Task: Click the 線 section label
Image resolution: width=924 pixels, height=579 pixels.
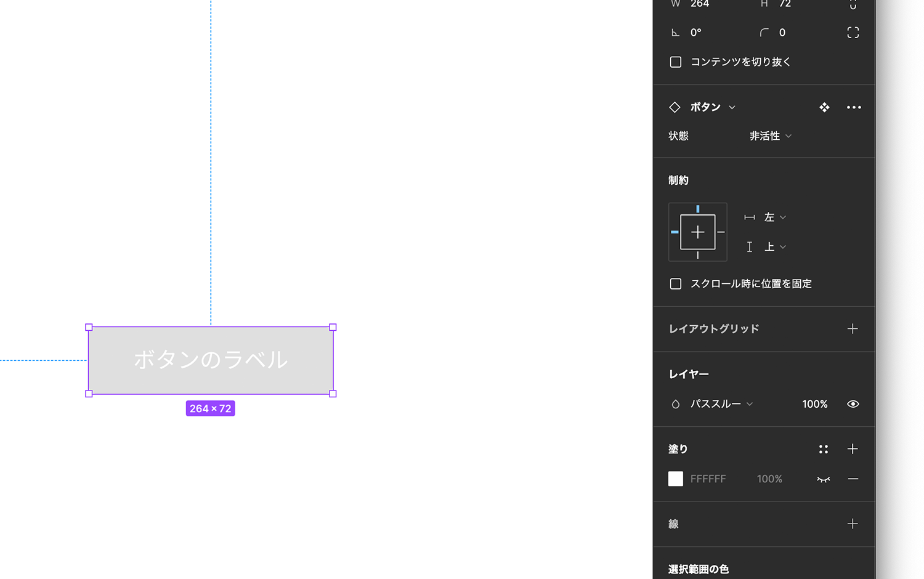Action: tap(673, 524)
